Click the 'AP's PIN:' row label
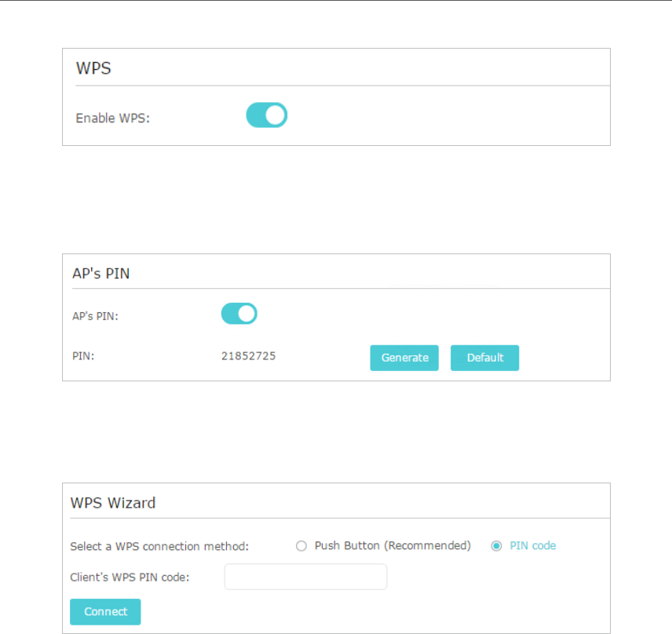 point(95,316)
